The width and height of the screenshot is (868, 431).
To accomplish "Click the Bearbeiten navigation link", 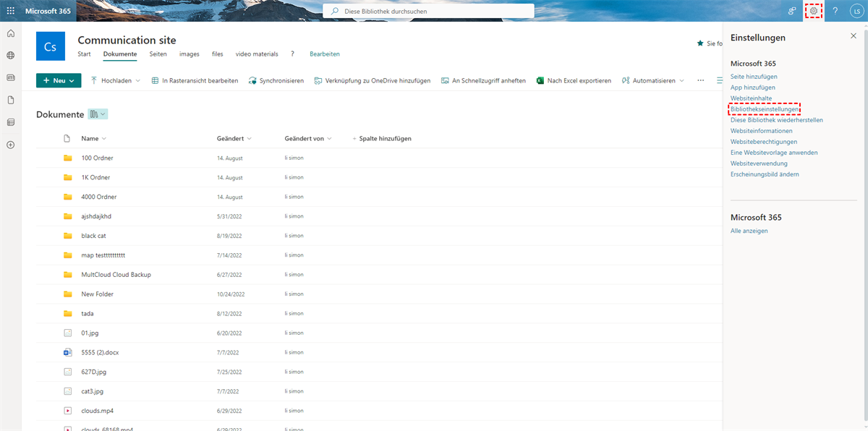I will (325, 54).
